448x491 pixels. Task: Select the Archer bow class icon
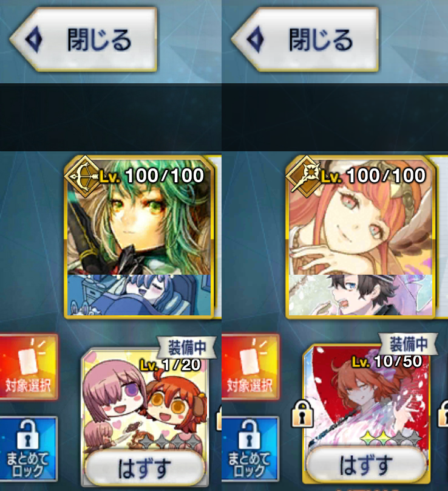[82, 176]
